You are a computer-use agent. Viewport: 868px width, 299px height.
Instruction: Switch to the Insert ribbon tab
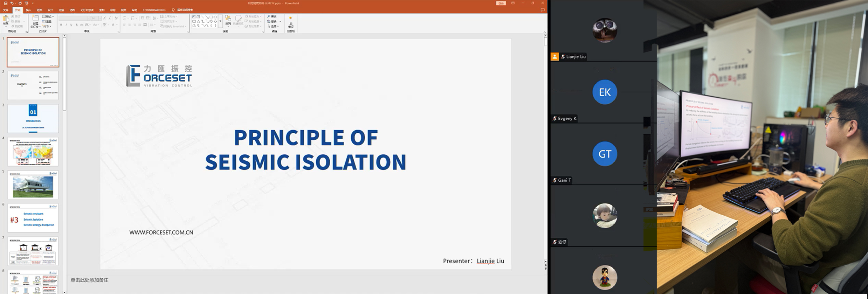tap(28, 10)
